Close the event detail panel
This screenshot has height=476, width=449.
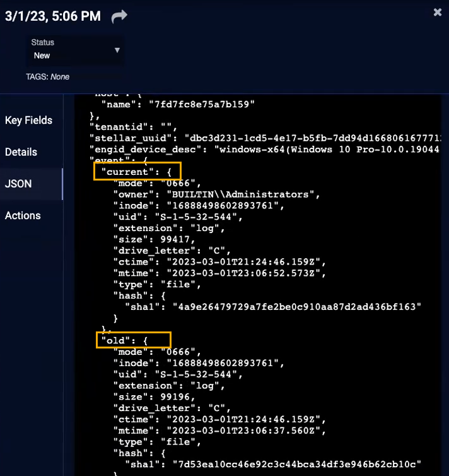click(438, 12)
